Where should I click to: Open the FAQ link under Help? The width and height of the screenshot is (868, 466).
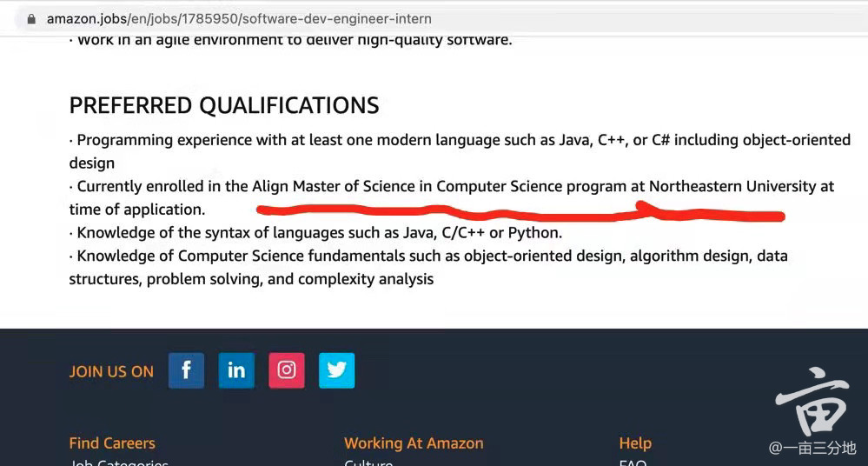coord(633,463)
